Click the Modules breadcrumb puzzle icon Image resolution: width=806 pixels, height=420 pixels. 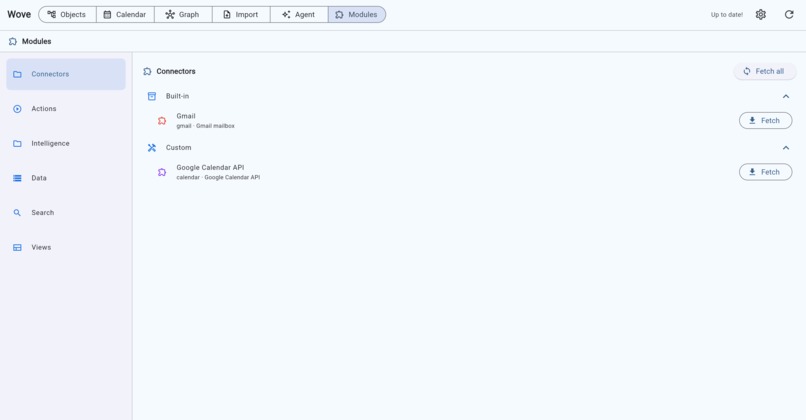tap(13, 41)
